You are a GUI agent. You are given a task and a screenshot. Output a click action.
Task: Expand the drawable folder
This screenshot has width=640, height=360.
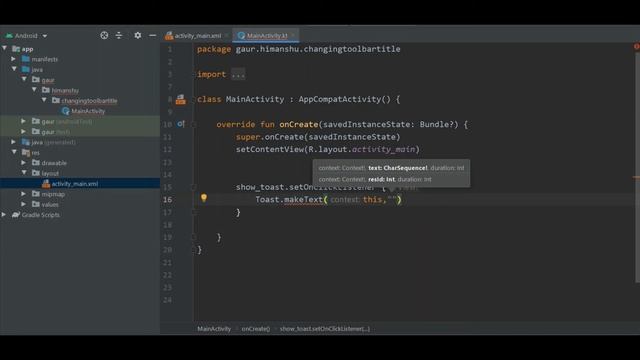click(x=24, y=162)
